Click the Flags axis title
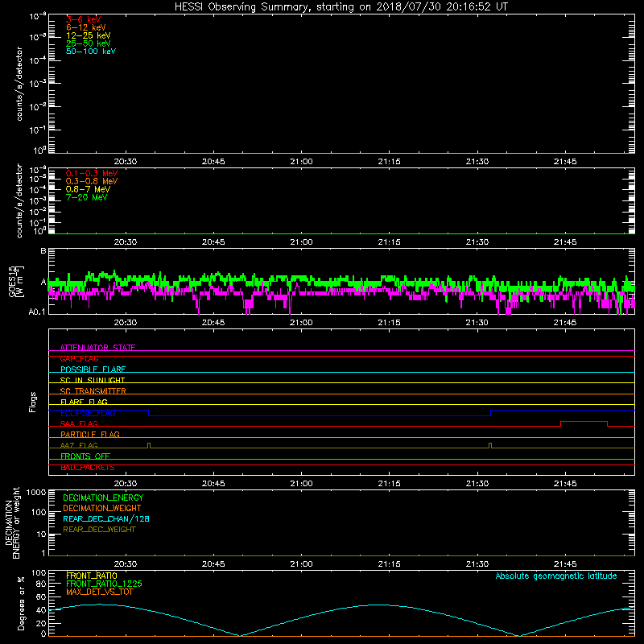The image size is (644, 644). pyautogui.click(x=33, y=402)
